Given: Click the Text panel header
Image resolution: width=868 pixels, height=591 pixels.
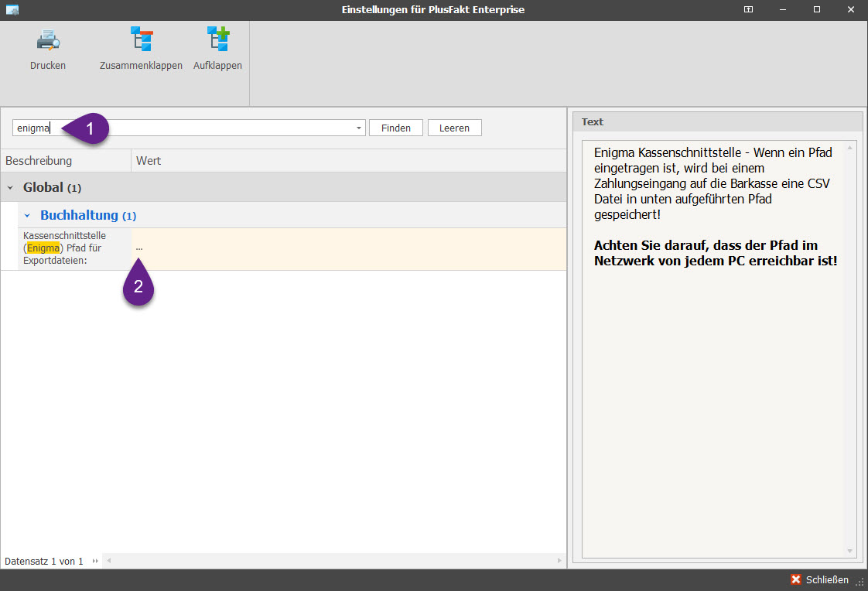Looking at the screenshot, I should pos(717,121).
